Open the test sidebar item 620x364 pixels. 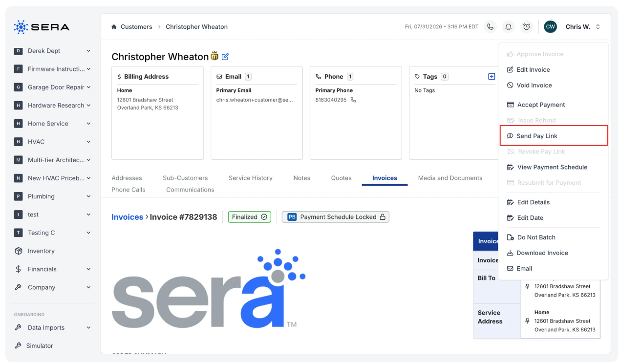[x=53, y=214]
